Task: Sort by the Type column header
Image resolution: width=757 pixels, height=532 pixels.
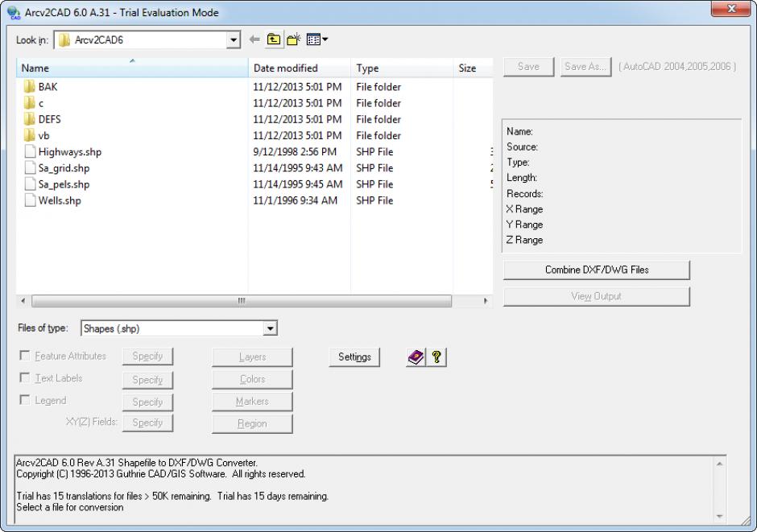Action: coord(402,68)
